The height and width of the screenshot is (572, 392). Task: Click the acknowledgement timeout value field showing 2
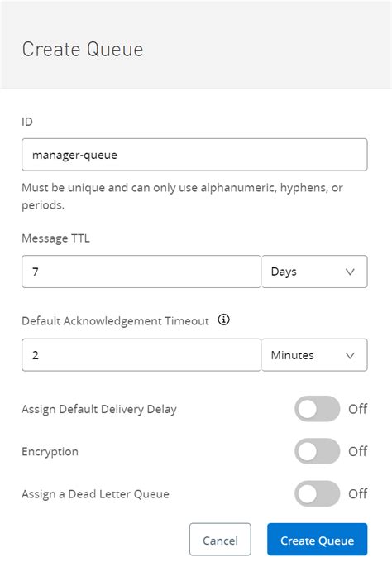pyautogui.click(x=141, y=355)
